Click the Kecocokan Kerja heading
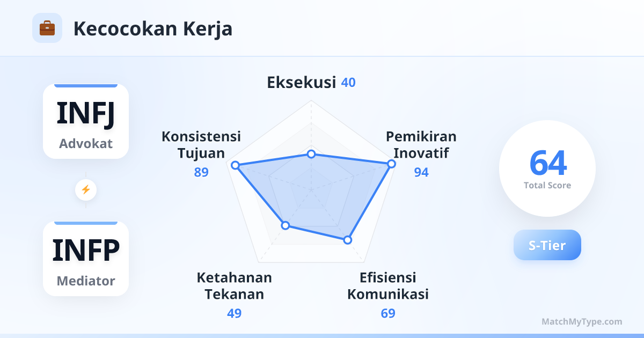The height and width of the screenshot is (338, 644). (x=153, y=29)
